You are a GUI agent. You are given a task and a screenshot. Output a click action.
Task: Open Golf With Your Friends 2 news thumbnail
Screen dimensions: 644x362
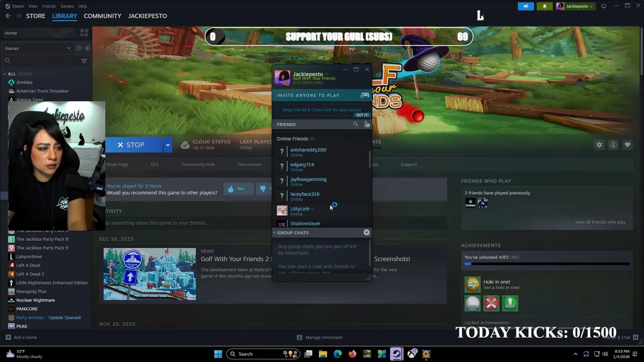(150, 274)
